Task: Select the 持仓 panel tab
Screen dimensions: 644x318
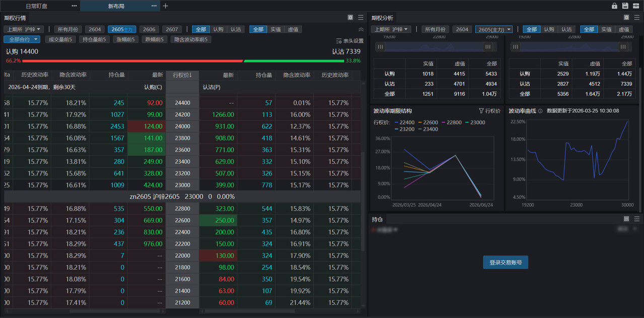Action: tap(377, 219)
